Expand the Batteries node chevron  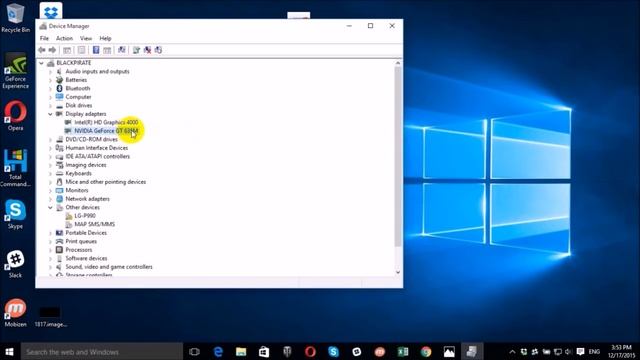click(x=50, y=80)
